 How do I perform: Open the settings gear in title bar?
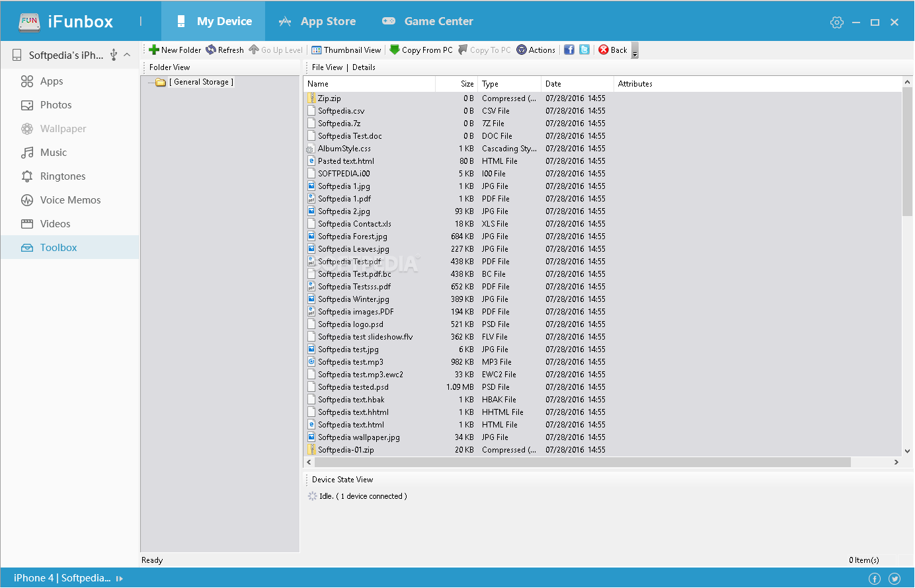tap(837, 22)
